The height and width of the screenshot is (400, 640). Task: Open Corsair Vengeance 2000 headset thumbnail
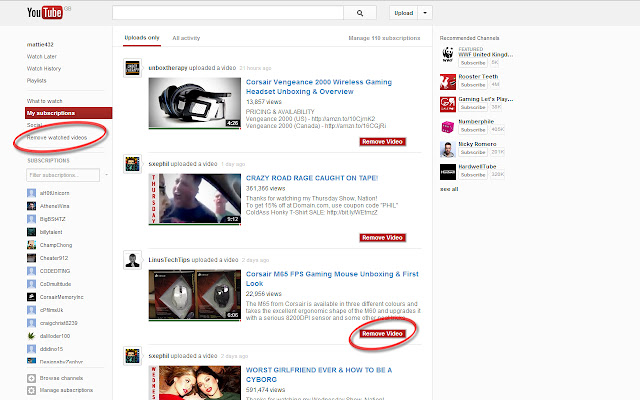coord(195,103)
